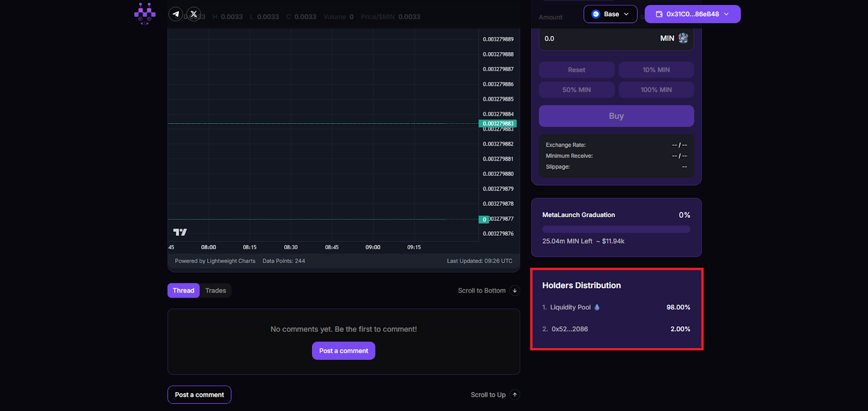Screen dimensions: 868x411
Task: Click the purple pixel logo
Action: 145,14
